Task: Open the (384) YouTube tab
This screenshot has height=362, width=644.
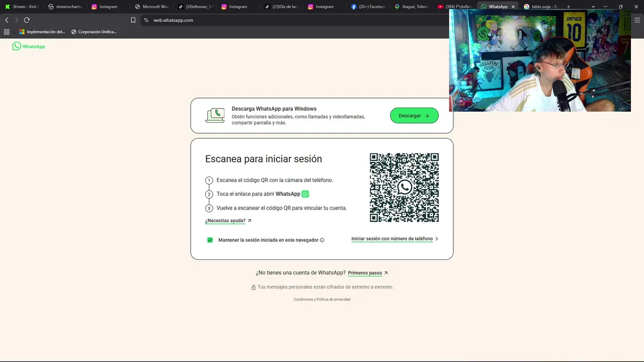Action: [455, 7]
